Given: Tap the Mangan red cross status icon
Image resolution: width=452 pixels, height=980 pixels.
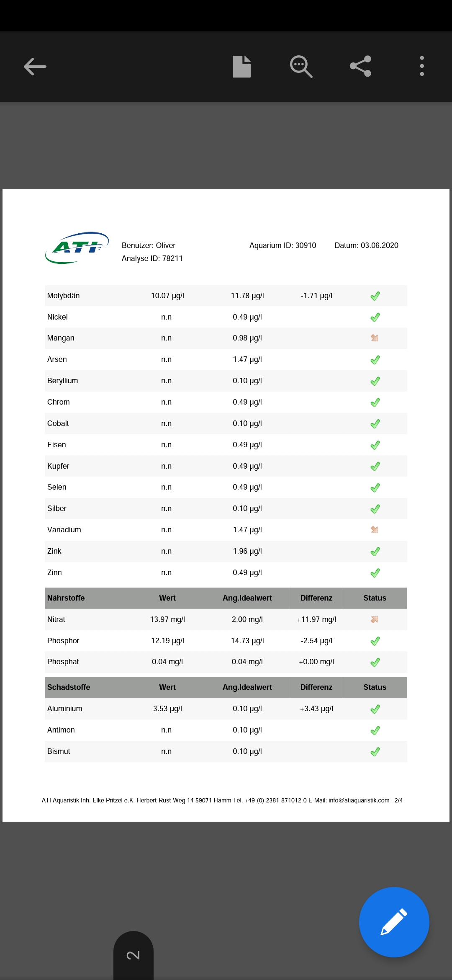Looking at the screenshot, I should pos(375,338).
